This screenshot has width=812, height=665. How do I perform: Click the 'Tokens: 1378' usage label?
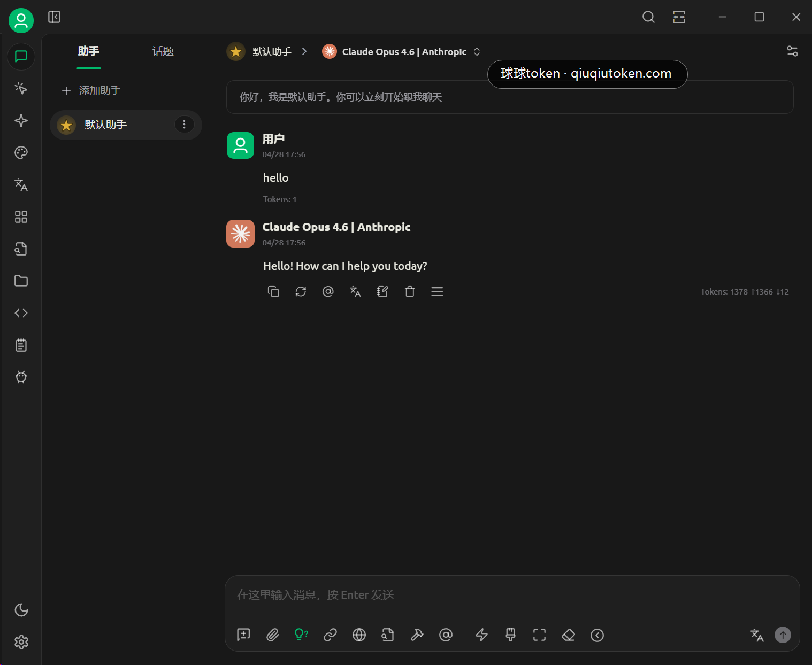[745, 292]
